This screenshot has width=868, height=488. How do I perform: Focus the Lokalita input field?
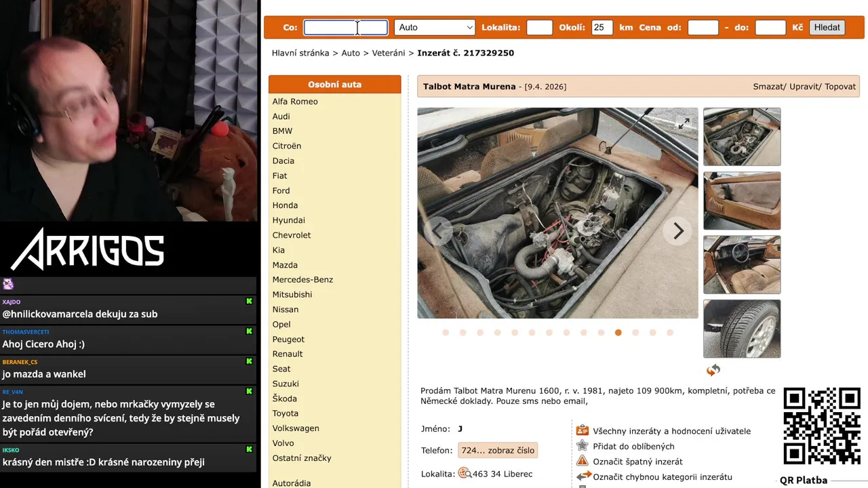click(x=539, y=27)
